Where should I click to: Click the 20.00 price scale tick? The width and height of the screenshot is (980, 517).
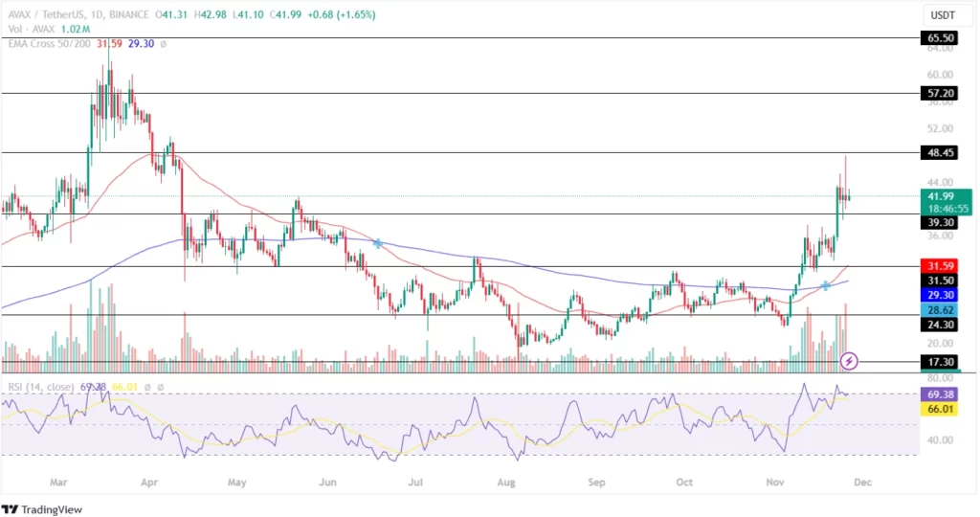click(x=940, y=343)
